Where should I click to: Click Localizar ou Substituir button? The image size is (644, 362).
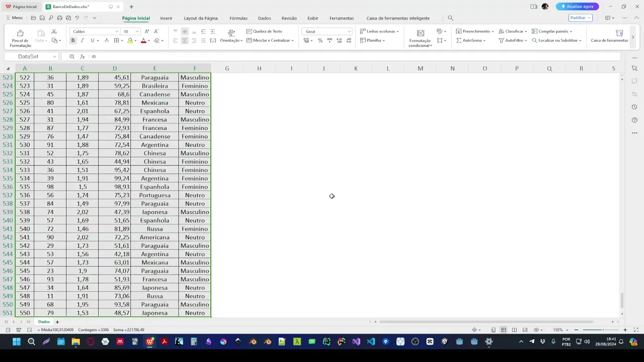(x=556, y=40)
